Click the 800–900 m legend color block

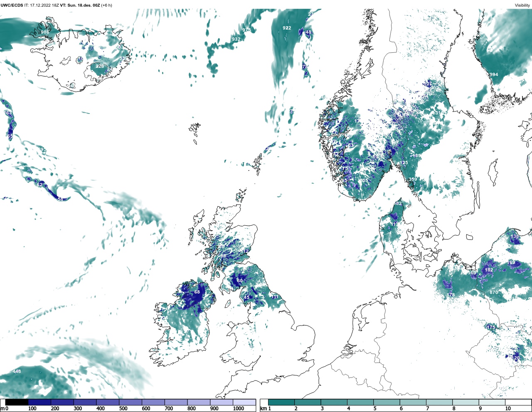pos(199,402)
